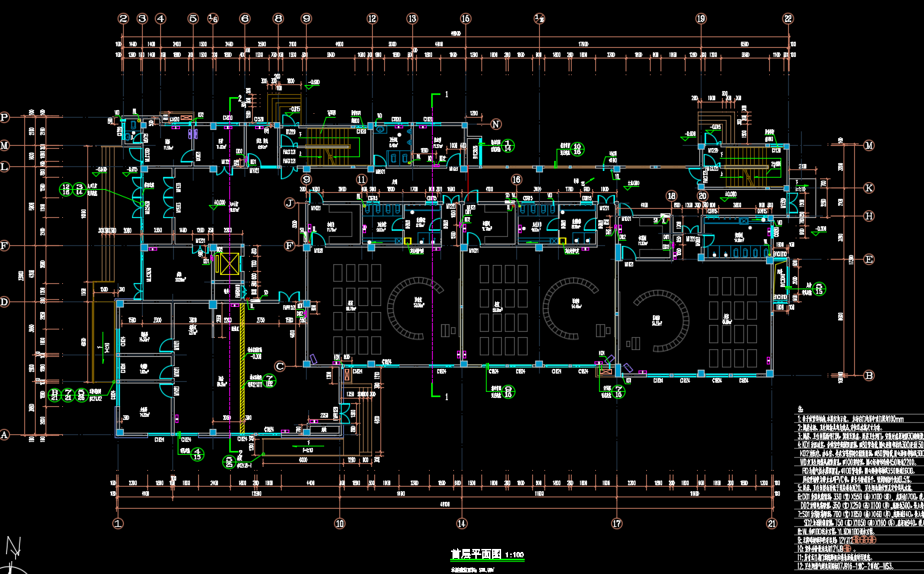Select green detail callout bubble 1 over 14
The image size is (924, 574).
point(509,146)
